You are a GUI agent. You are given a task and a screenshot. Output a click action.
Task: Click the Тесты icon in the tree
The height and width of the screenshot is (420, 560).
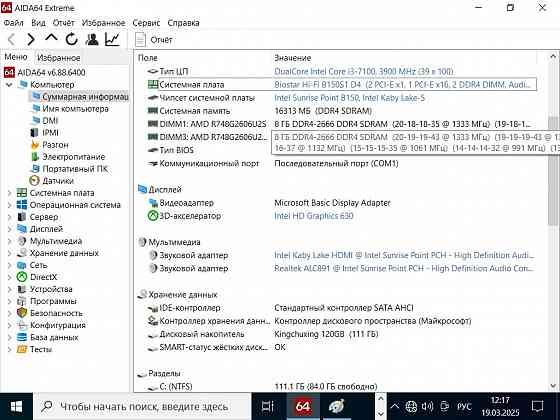22,349
